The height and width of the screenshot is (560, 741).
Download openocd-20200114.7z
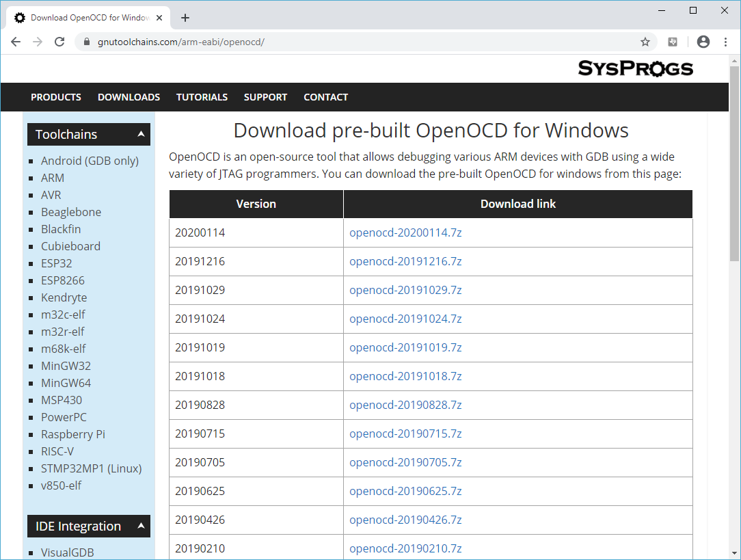(x=406, y=232)
